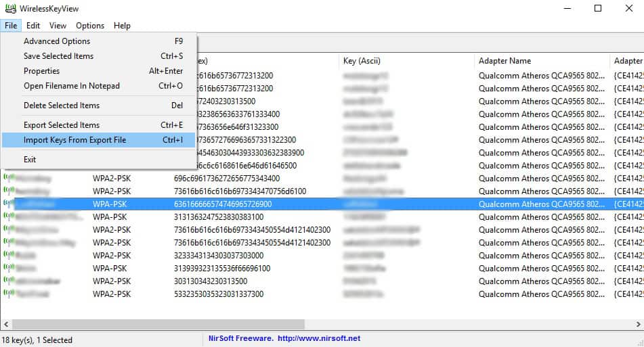Click WPA2-PSK in the 303130343230 row
The width and height of the screenshot is (644, 347).
112,281
